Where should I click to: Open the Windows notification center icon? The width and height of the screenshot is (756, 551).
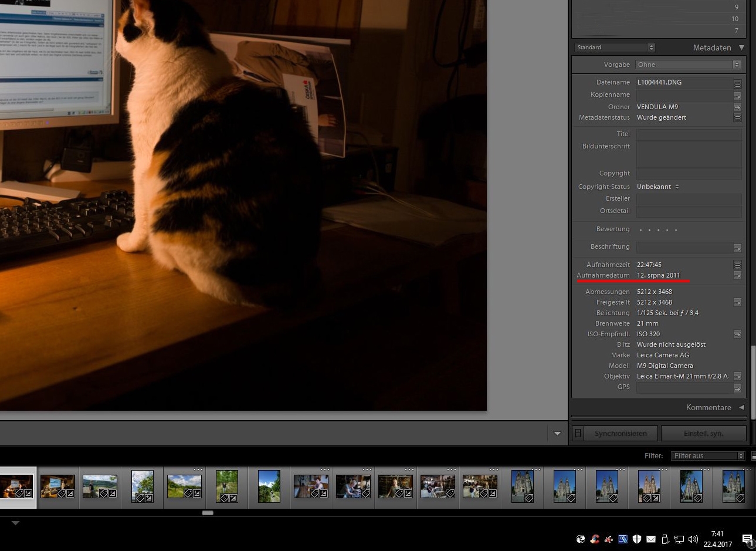tap(747, 539)
